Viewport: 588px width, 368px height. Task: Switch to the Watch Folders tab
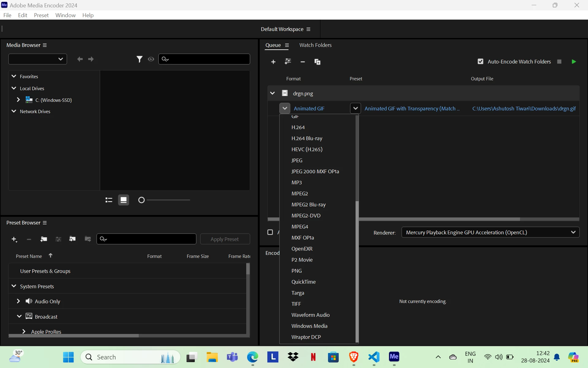click(x=315, y=45)
